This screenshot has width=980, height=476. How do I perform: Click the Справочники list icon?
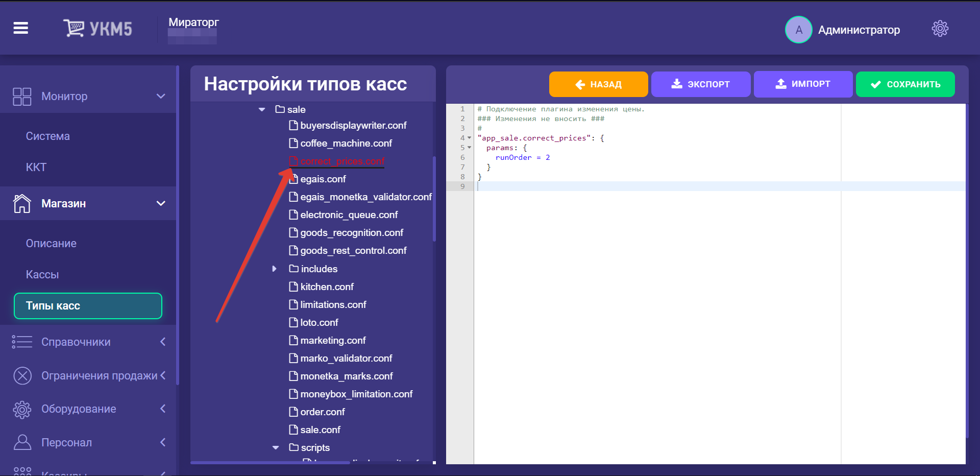(x=22, y=342)
